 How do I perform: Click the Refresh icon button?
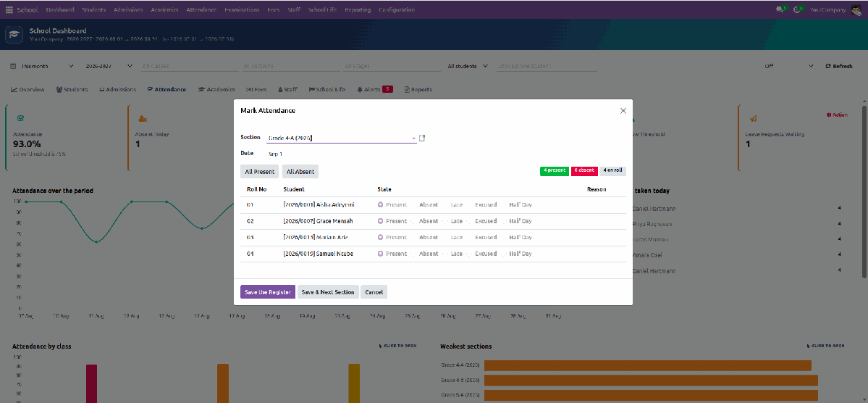[838, 66]
